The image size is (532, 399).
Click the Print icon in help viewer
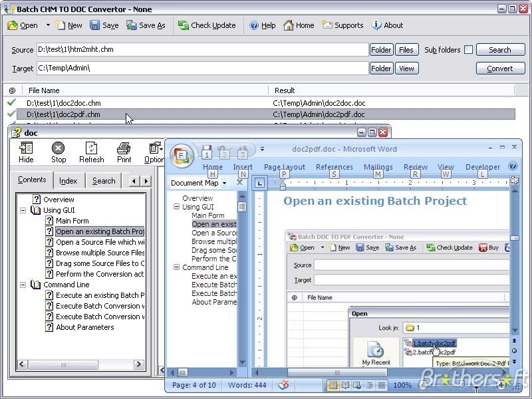point(124,148)
